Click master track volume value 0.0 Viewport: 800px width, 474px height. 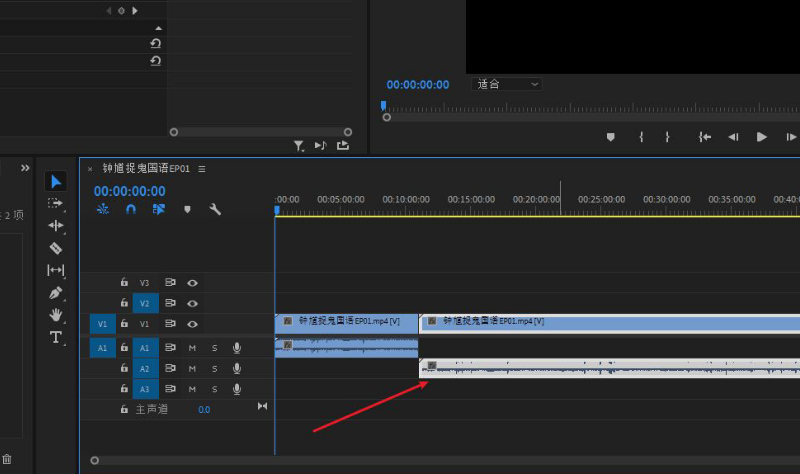pyautogui.click(x=204, y=410)
